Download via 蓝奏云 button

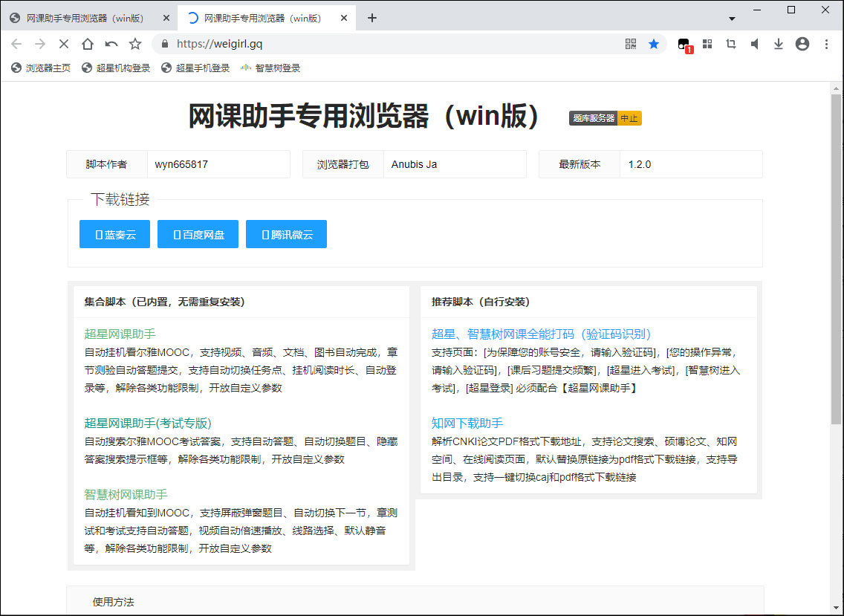tap(114, 234)
